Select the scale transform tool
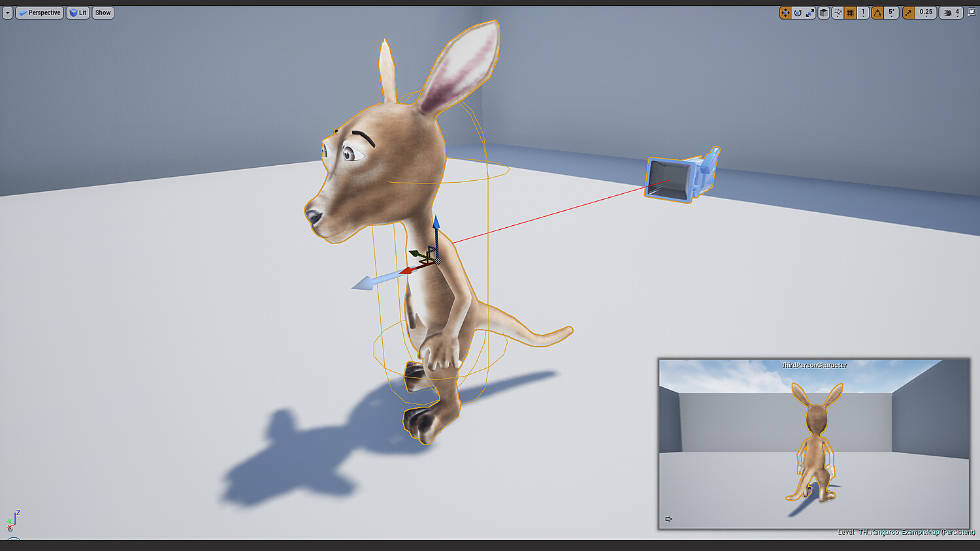The height and width of the screenshot is (551, 980). point(810,12)
